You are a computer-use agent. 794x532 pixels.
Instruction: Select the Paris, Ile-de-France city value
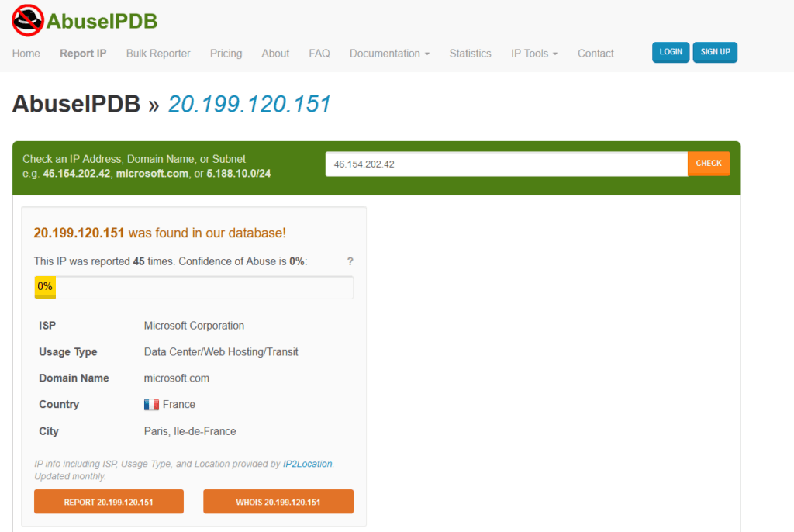point(190,431)
